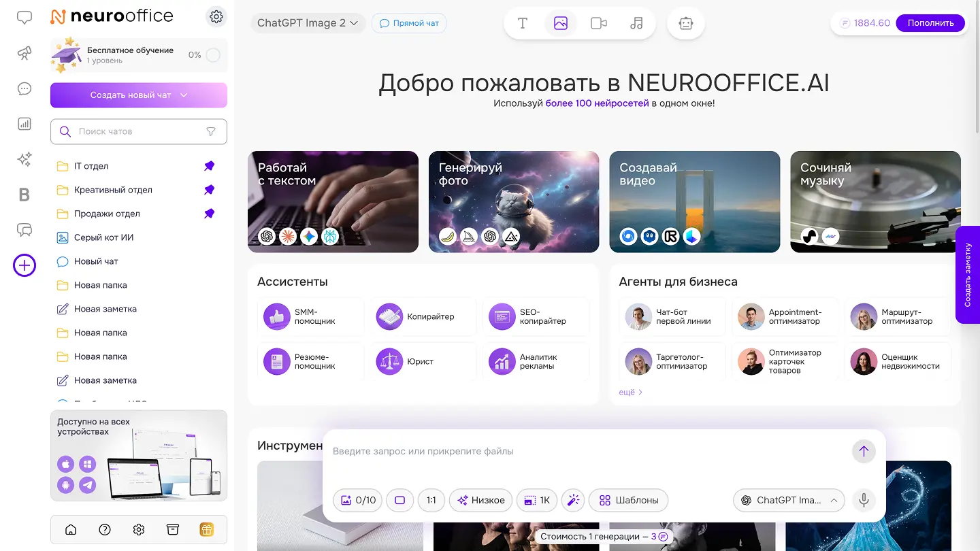980x551 pixels.
Task: Open the conversations icon in left rail
Action: [24, 230]
